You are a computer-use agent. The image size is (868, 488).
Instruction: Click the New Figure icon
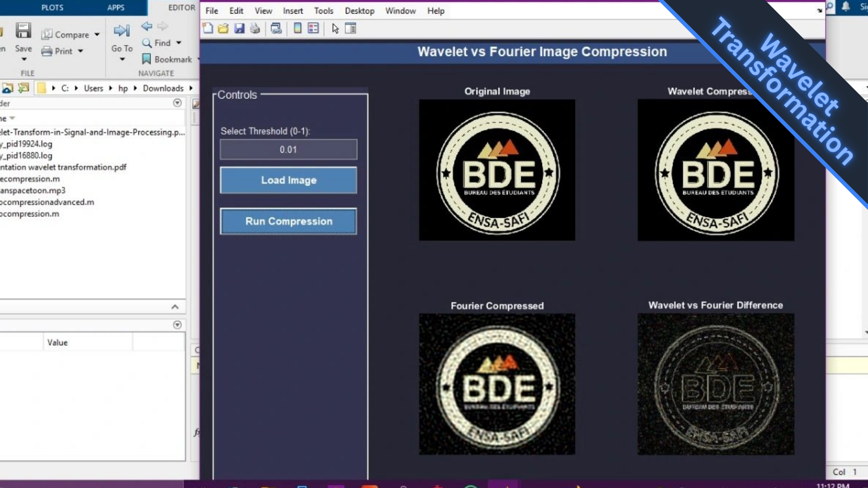[x=208, y=28]
